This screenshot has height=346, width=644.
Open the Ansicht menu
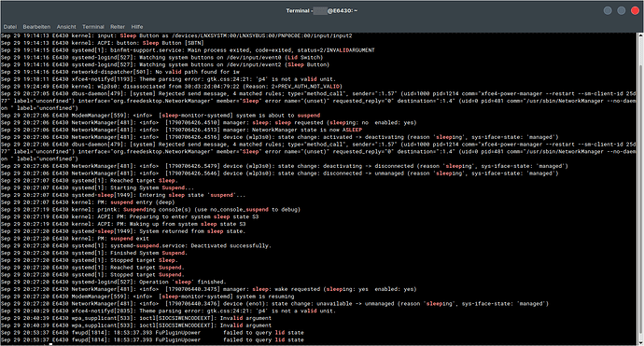coord(66,27)
